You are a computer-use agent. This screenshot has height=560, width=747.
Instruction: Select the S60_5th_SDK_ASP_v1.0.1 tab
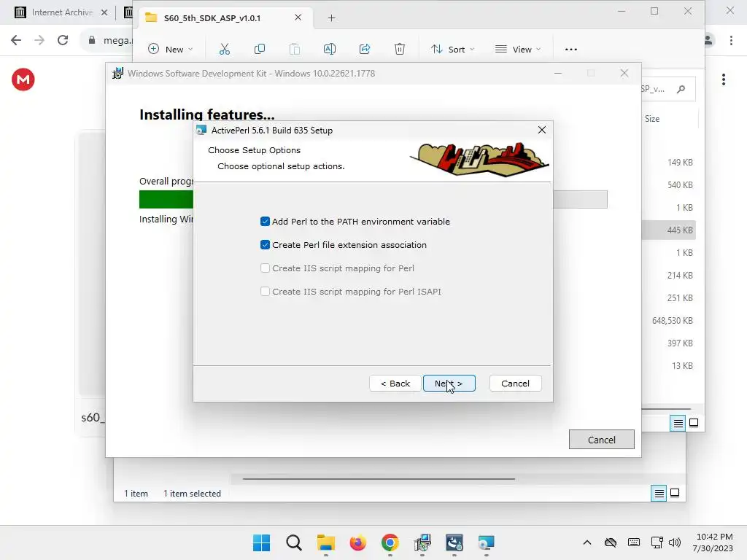(224, 18)
